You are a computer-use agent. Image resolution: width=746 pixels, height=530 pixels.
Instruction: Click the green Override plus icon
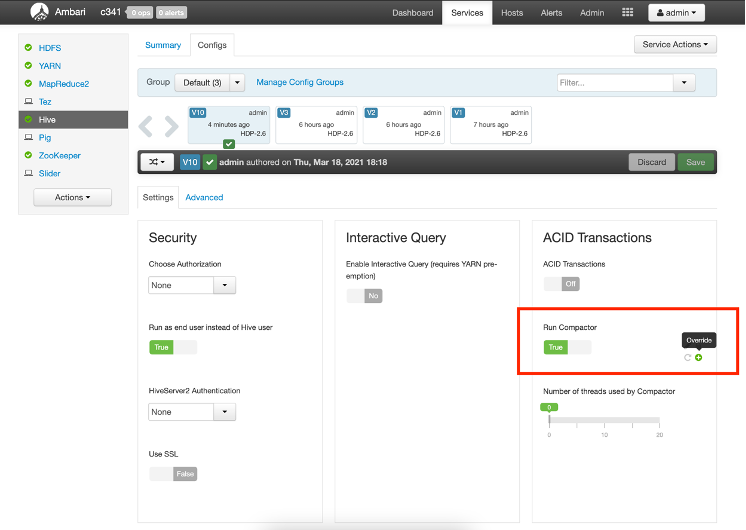[698, 357]
